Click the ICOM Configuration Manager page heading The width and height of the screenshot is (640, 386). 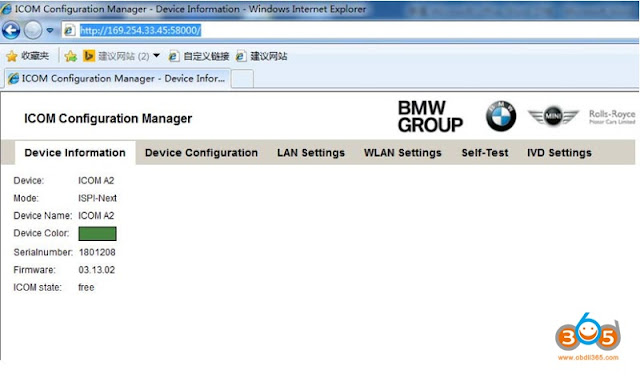tap(108, 118)
